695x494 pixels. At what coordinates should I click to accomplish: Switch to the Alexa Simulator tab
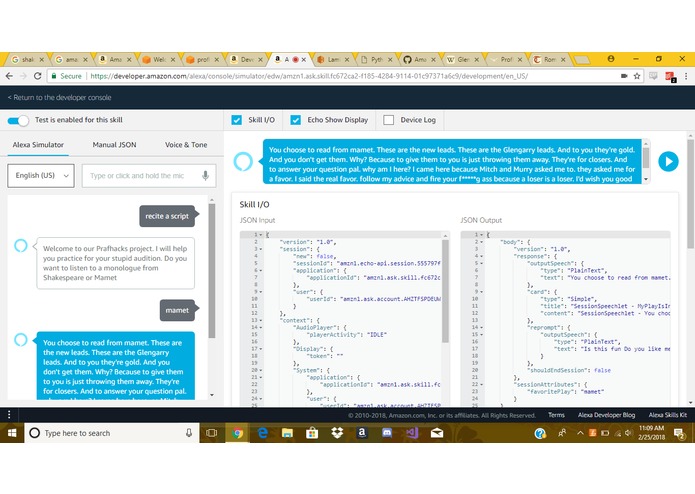point(38,145)
